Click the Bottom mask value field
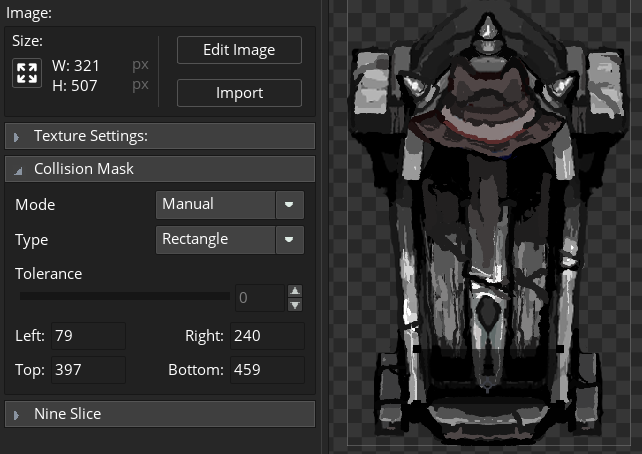This screenshot has width=642, height=454. [x=266, y=370]
